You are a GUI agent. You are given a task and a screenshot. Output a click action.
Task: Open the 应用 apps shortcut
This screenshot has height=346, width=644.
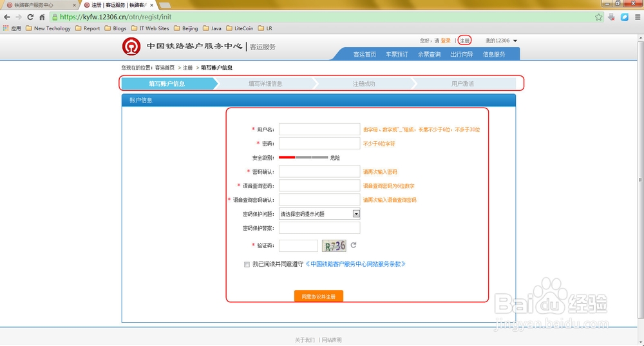(x=12, y=28)
